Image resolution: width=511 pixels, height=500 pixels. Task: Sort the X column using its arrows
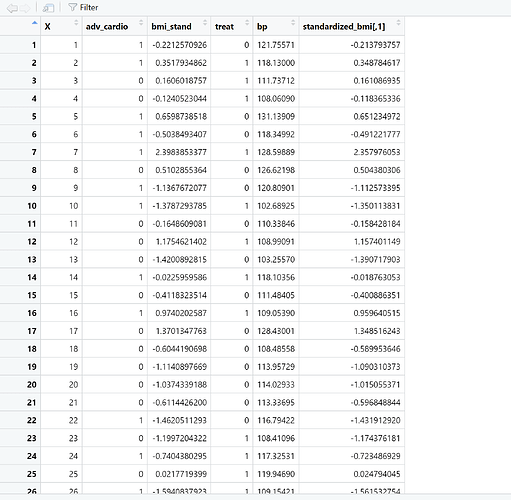pos(76,23)
